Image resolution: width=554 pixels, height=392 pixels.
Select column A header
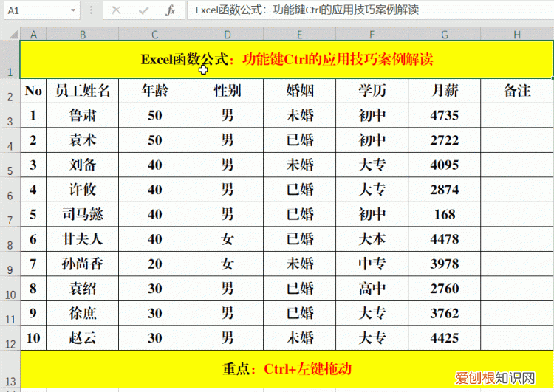pos(33,35)
